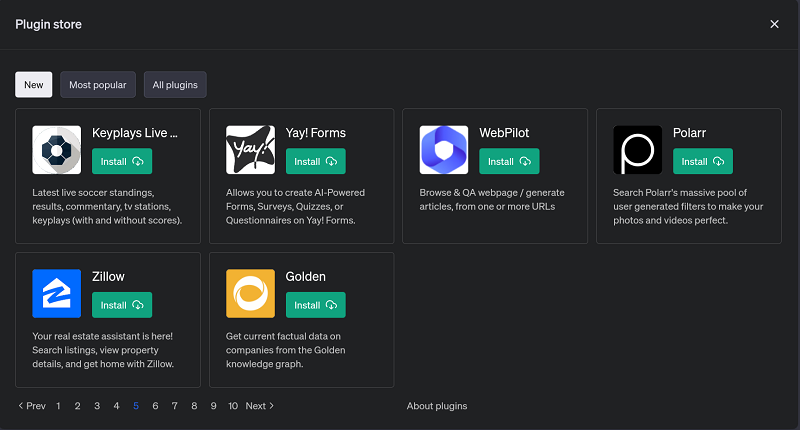Click the Zillow plugin title
The image size is (800, 430).
click(108, 277)
